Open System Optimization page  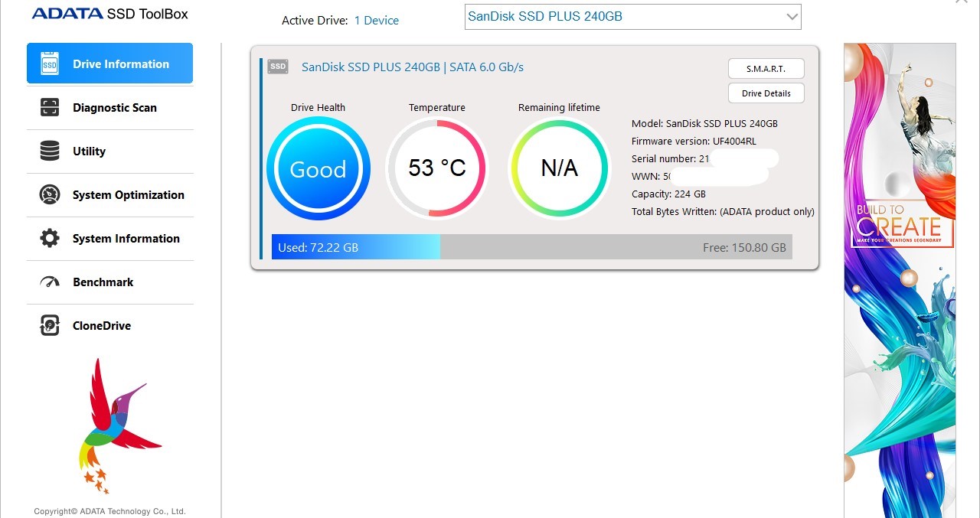point(109,195)
